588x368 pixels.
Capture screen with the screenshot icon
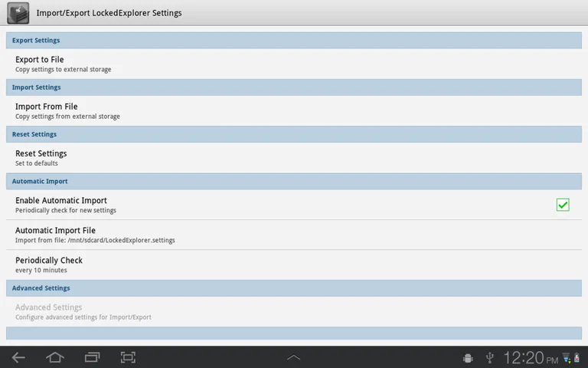tap(128, 357)
